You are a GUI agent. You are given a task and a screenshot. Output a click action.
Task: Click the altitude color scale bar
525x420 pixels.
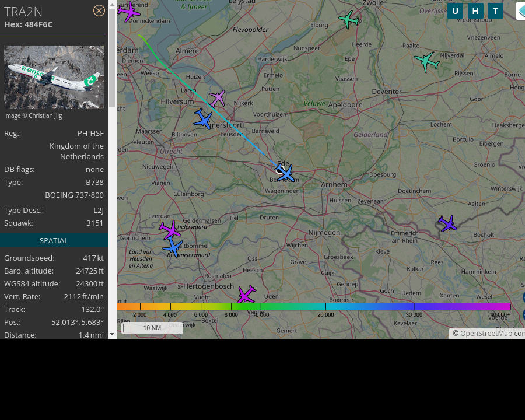313,306
